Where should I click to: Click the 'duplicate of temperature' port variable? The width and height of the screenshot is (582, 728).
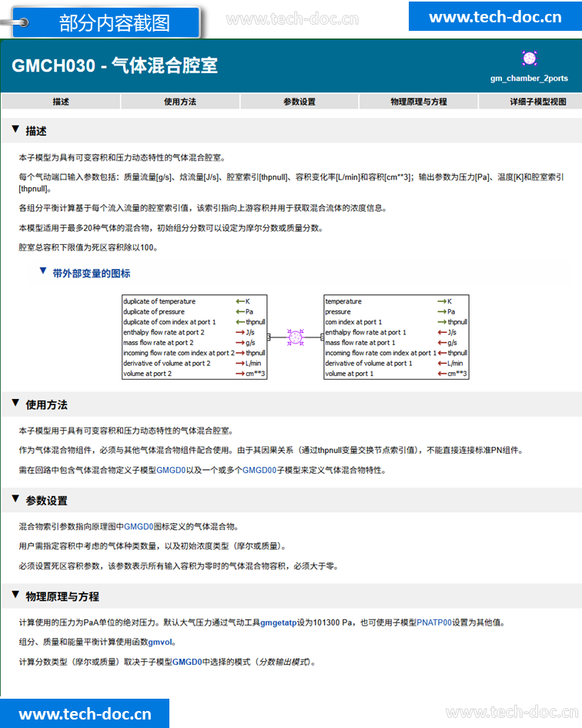[159, 301]
